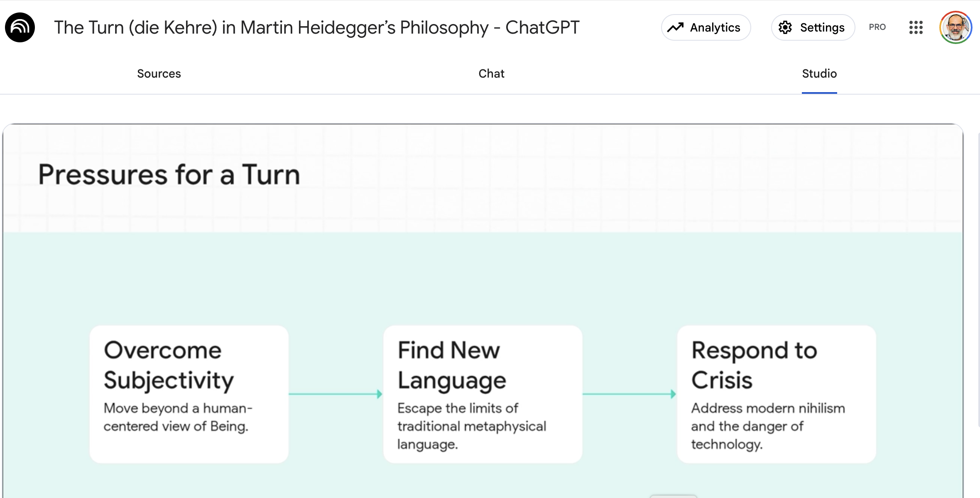Select the Studio tab
Screen dimensions: 980x498
(x=819, y=73)
